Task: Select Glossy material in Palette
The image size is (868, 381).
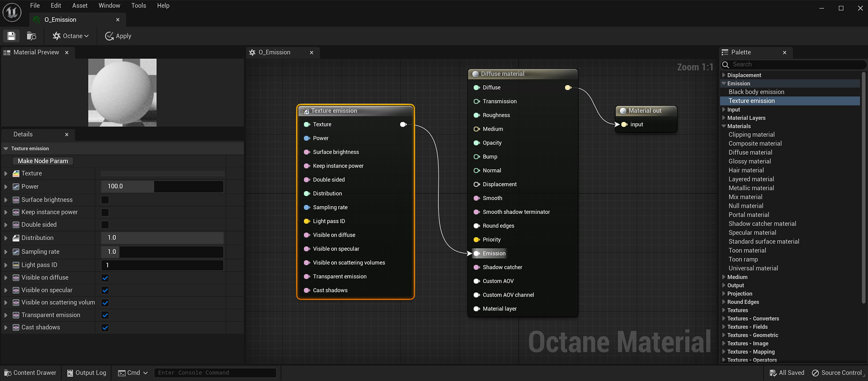Action: [x=750, y=161]
